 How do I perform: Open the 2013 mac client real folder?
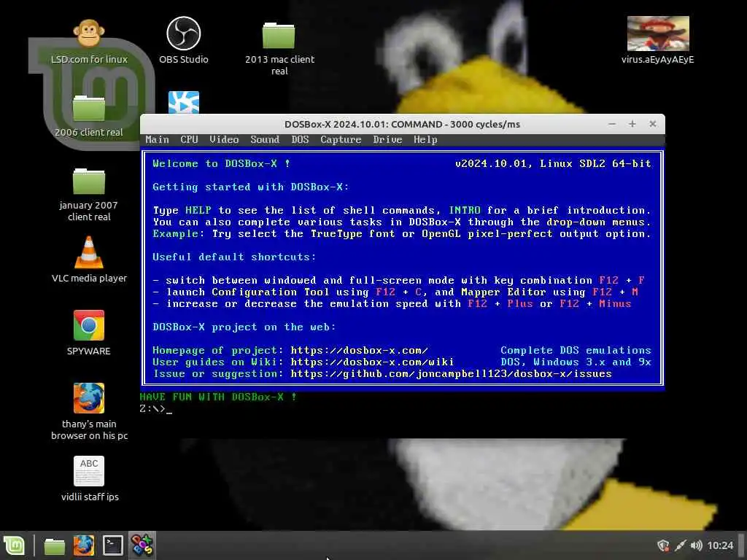click(x=279, y=36)
